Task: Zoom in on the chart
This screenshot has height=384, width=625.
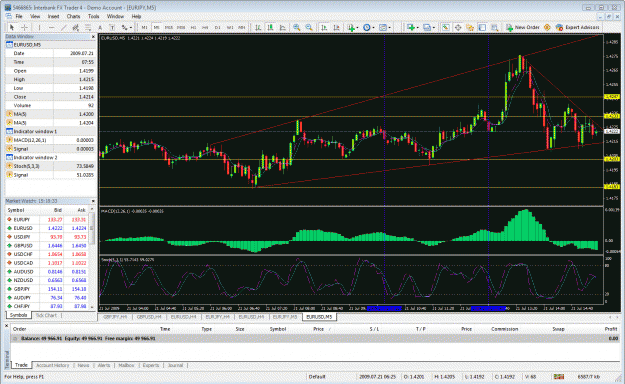Action: coord(297,27)
